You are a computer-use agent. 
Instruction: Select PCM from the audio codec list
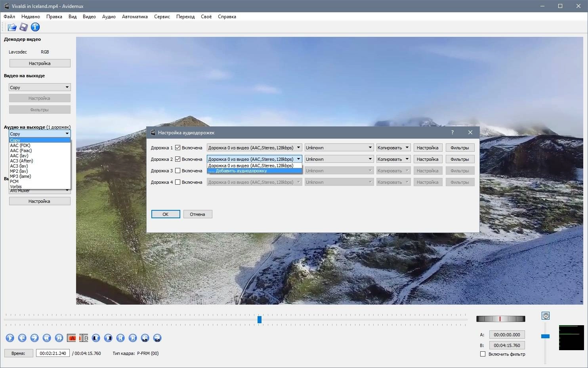(x=40, y=181)
